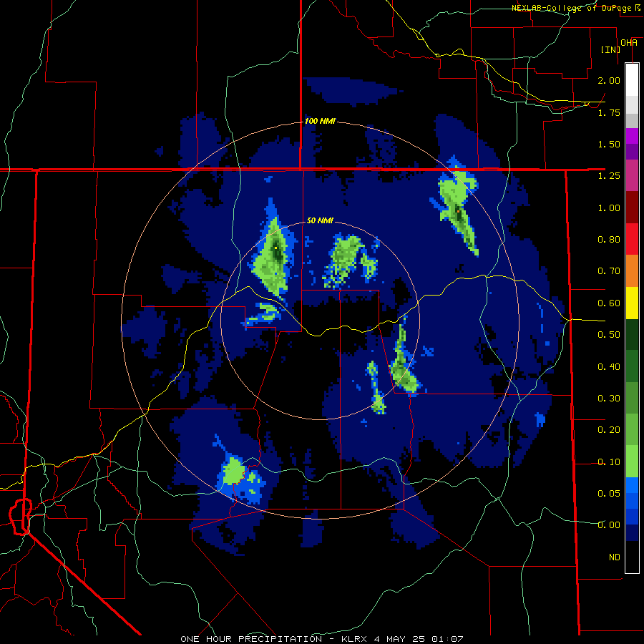Click the black swatch beside ND
Screen dimensions: 644x644
(632, 557)
